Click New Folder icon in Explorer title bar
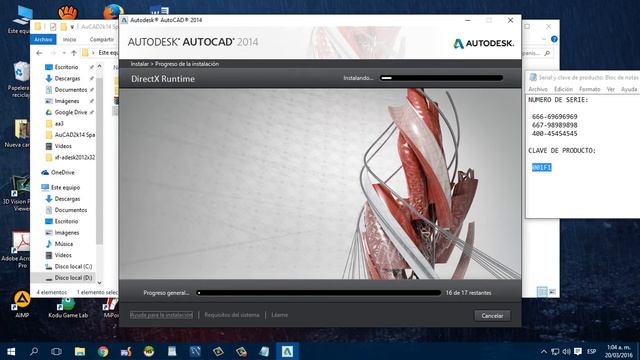The image size is (640, 360). coord(64,27)
